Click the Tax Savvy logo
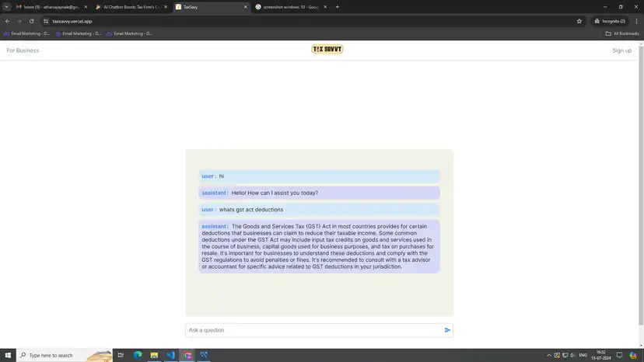The width and height of the screenshot is (644, 362). point(327,49)
